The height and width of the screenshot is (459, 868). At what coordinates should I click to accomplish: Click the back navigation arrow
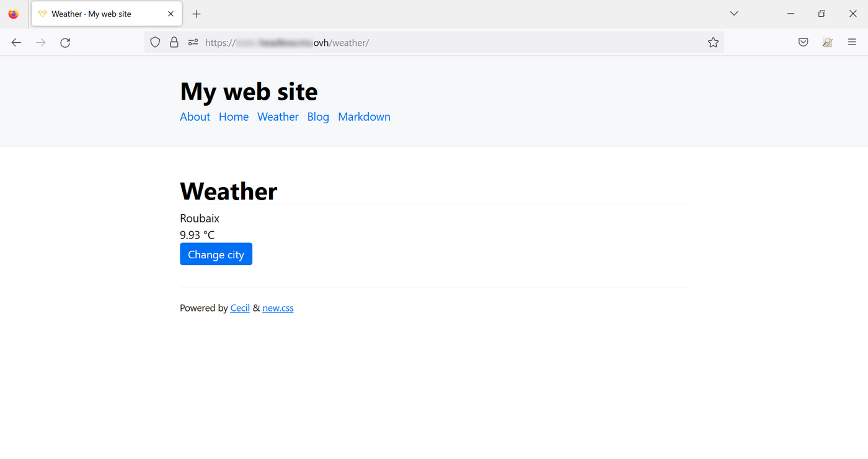coord(16,42)
